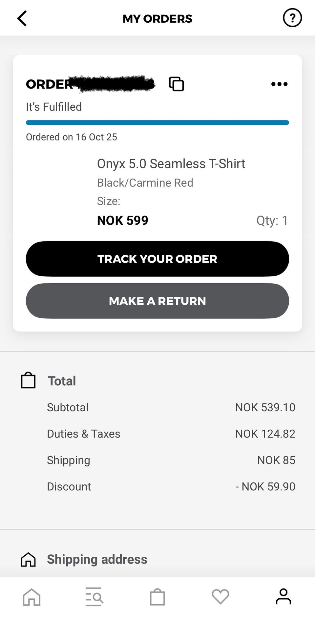This screenshot has height=644, width=315.
Task: Tap the My Orders page title
Action: [157, 19]
